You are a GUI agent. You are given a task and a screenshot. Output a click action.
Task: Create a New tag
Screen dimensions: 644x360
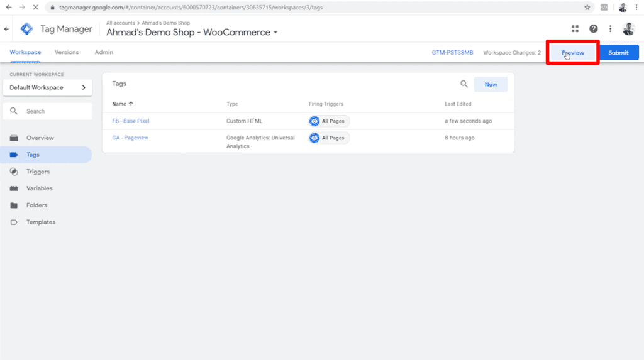491,84
